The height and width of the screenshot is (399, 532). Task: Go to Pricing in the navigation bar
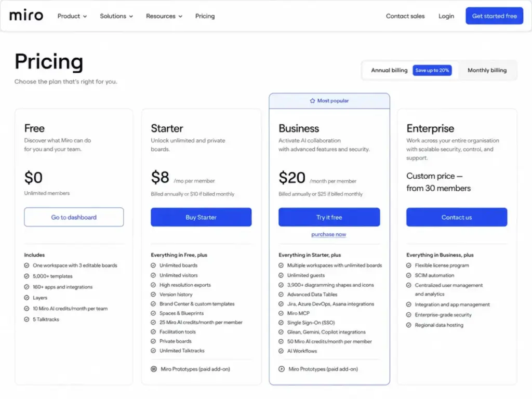[205, 16]
